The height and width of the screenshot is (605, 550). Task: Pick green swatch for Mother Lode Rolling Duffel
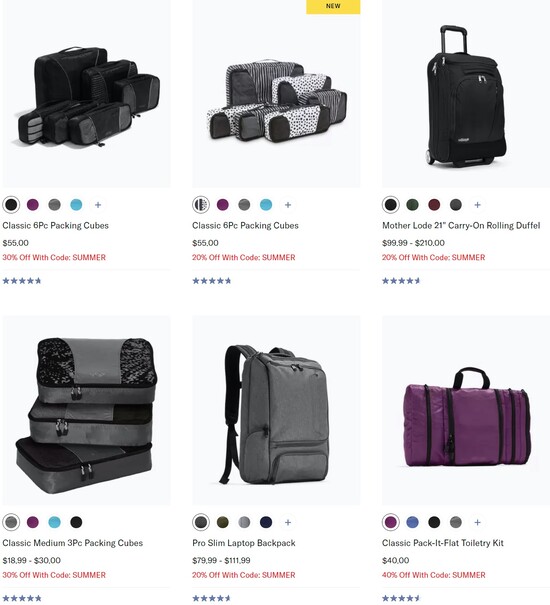(x=413, y=205)
